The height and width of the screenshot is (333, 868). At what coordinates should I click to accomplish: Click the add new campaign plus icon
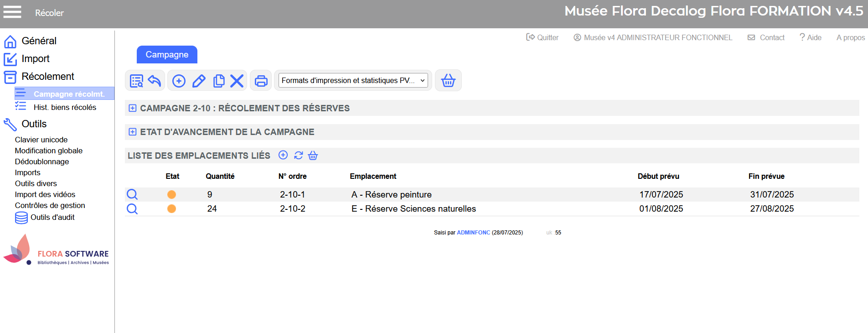pyautogui.click(x=179, y=81)
